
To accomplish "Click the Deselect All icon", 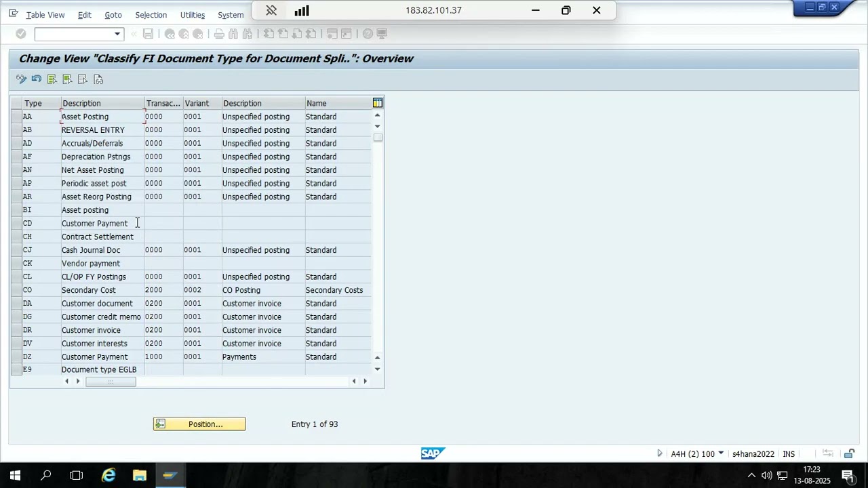I will click(83, 79).
